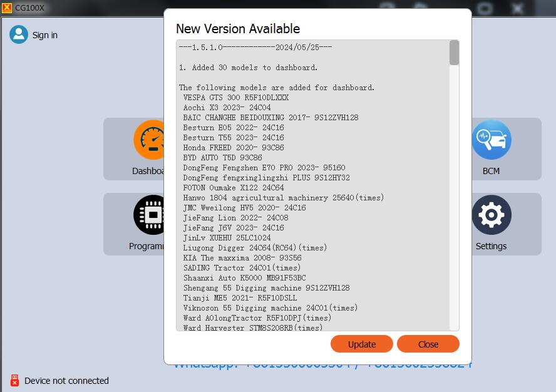Screen dimensions: 556x392
Task: Select the 'FOTON Oumake X122 24C64' line
Action: click(x=234, y=187)
